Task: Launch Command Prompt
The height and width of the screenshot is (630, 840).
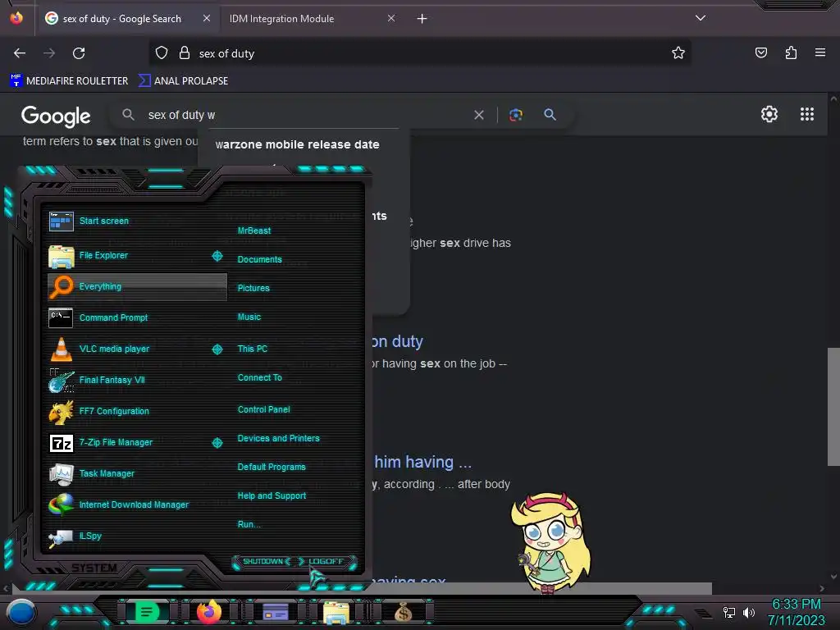Action: [137, 317]
